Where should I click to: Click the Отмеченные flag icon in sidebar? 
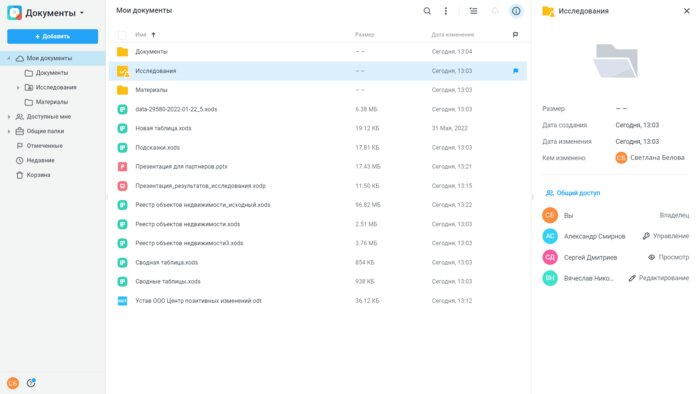click(20, 146)
